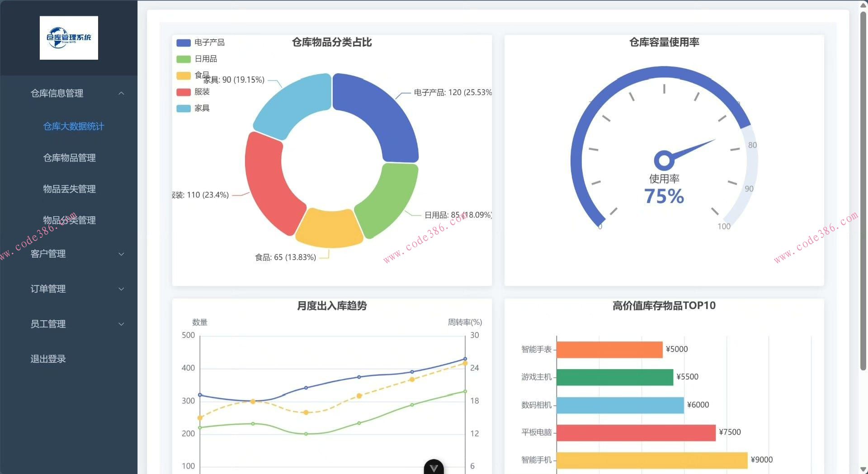This screenshot has width=868, height=474.
Task: Toggle 食品 legend color swatch
Action: [x=184, y=76]
